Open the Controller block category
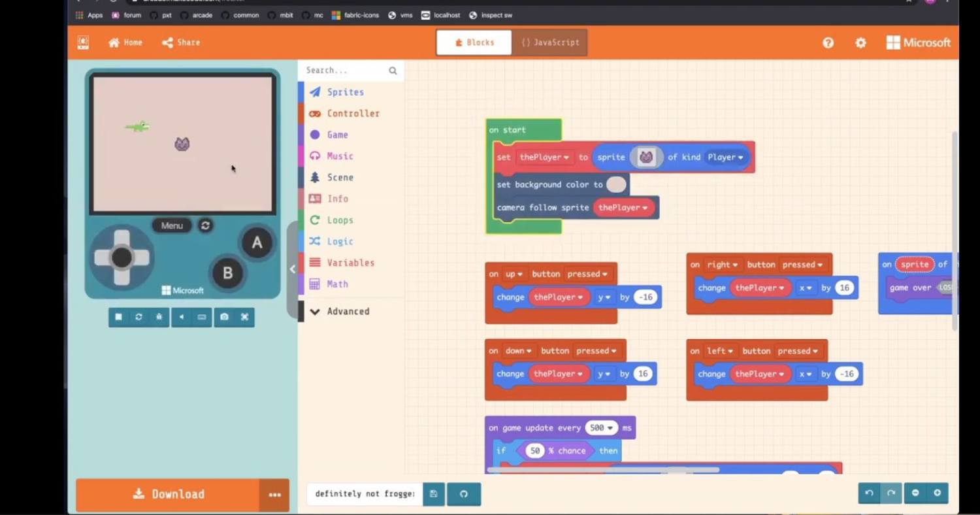This screenshot has height=515, width=980. point(351,113)
